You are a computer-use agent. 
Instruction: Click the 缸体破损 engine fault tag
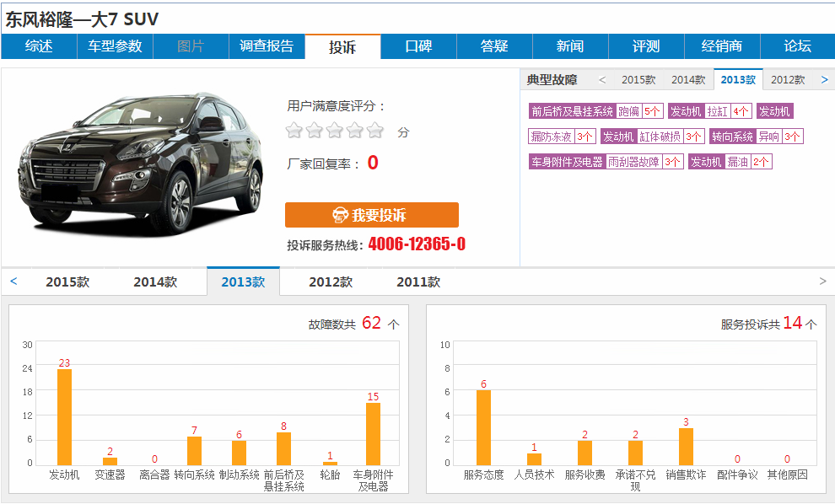[660, 137]
